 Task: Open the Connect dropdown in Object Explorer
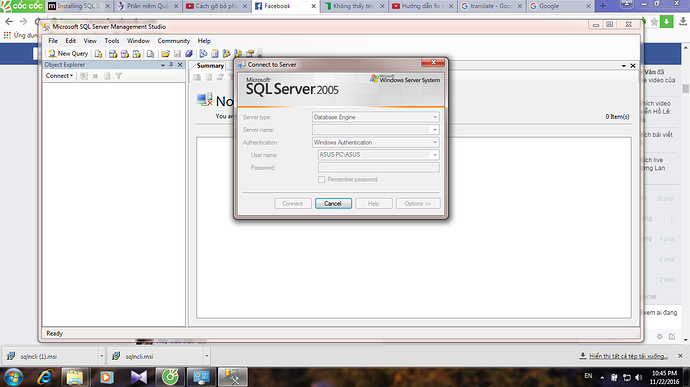pos(59,76)
